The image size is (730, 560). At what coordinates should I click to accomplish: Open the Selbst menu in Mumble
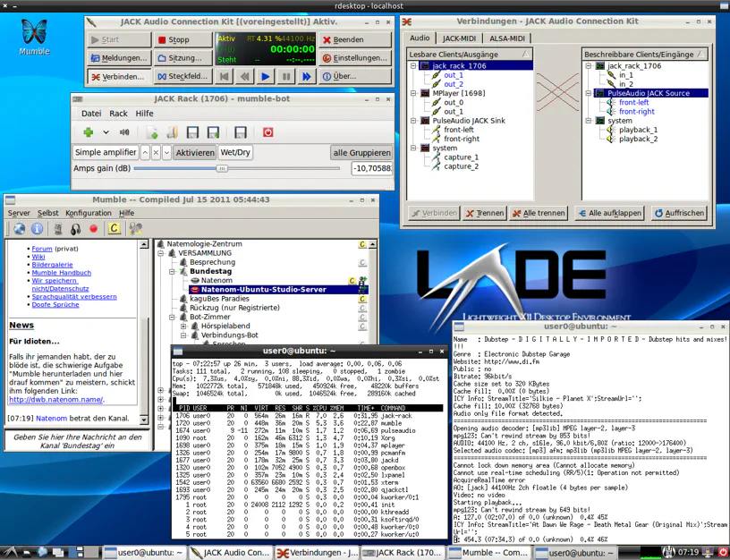point(48,213)
